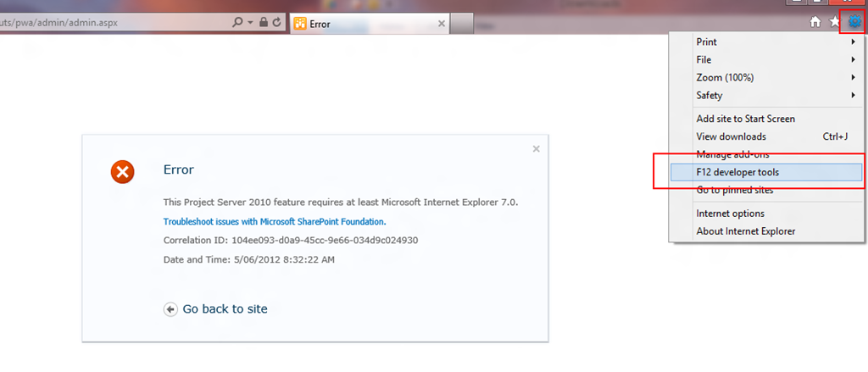This screenshot has width=868, height=372.
Task: Click Go back to site link
Action: [225, 309]
